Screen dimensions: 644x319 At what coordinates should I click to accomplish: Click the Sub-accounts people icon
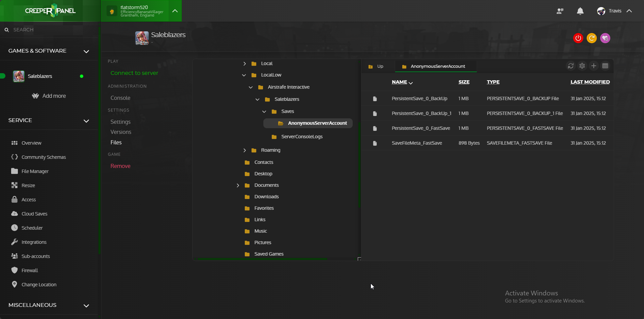click(x=14, y=256)
